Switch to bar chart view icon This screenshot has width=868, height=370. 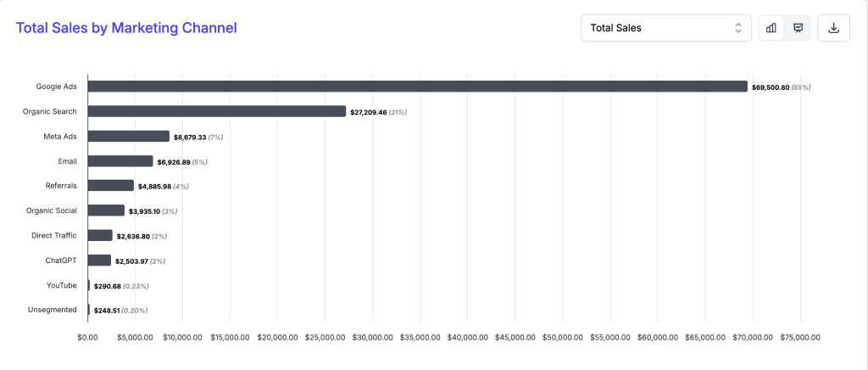click(x=771, y=28)
